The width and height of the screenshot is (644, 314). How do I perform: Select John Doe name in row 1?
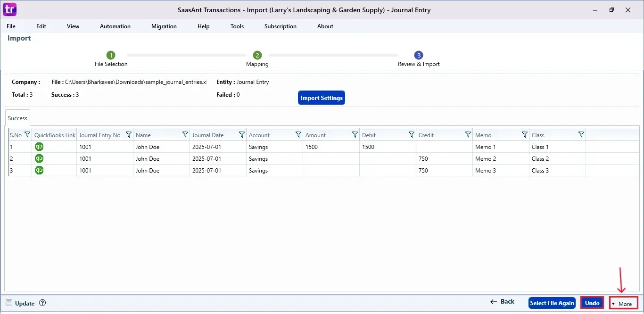[161, 147]
